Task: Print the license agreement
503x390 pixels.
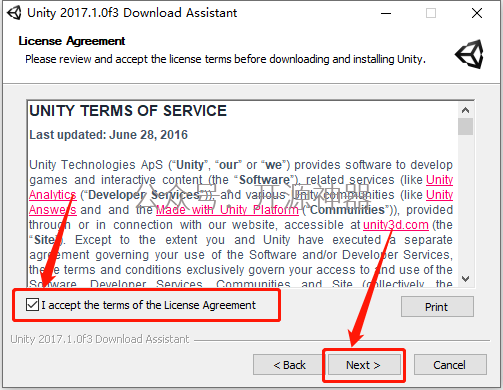Action: [x=437, y=307]
